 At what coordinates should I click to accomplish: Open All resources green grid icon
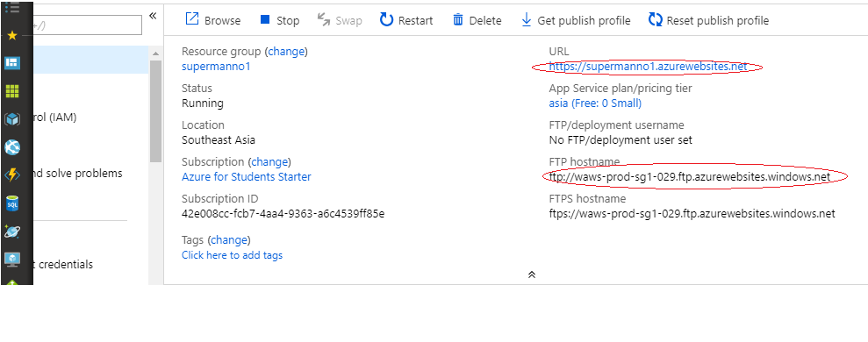pos(12,90)
